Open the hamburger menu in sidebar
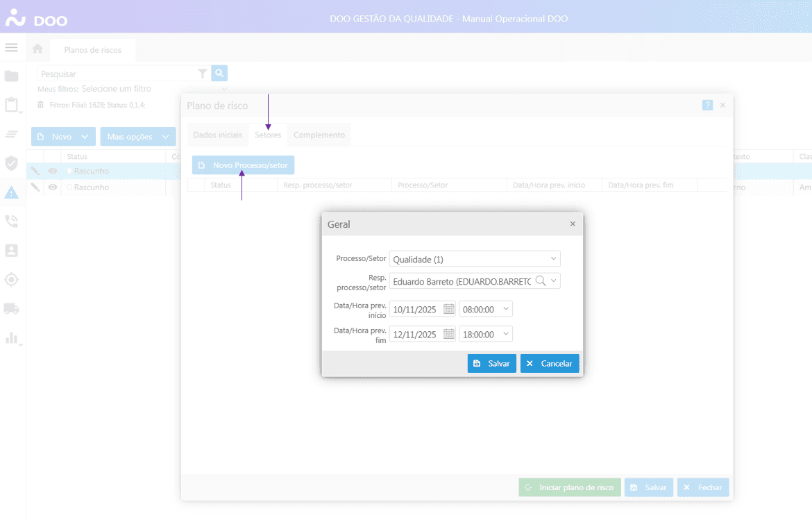The width and height of the screenshot is (812, 520). pyautogui.click(x=11, y=47)
